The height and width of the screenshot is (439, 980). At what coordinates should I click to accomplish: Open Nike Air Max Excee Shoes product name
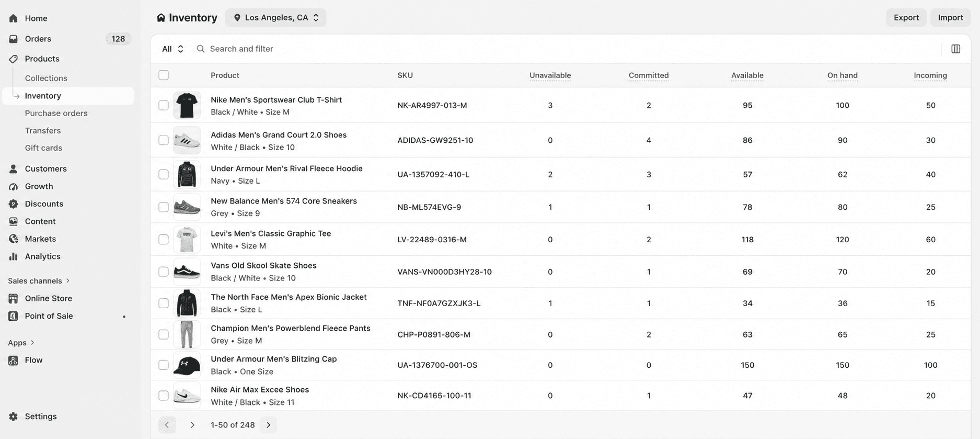[x=260, y=390]
